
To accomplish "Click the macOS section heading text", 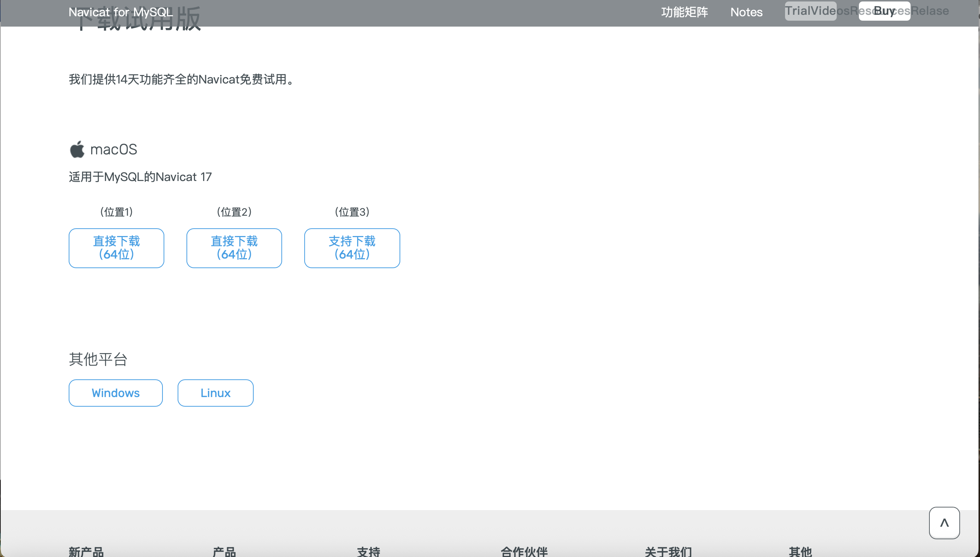I will point(114,149).
